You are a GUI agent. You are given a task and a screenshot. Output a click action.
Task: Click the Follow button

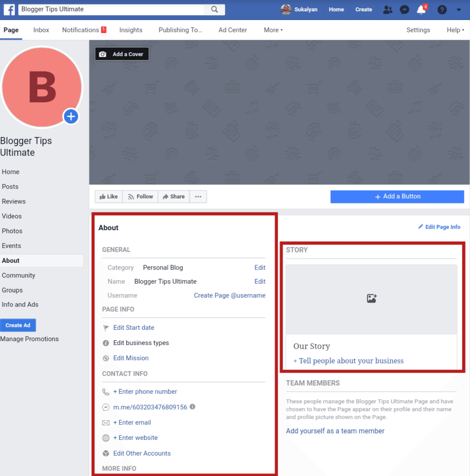click(x=141, y=196)
